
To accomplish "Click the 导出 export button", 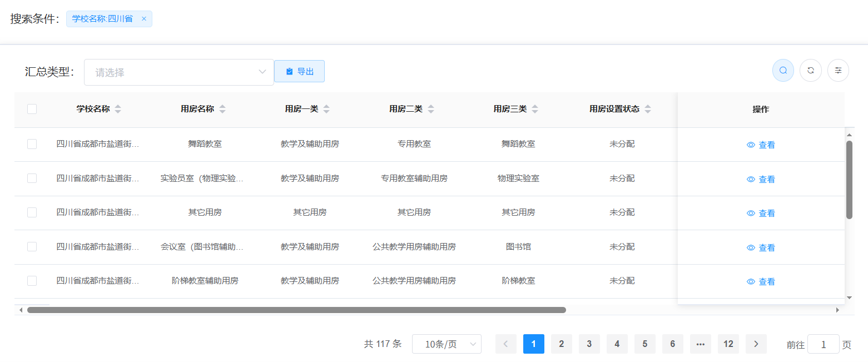I will [x=299, y=72].
